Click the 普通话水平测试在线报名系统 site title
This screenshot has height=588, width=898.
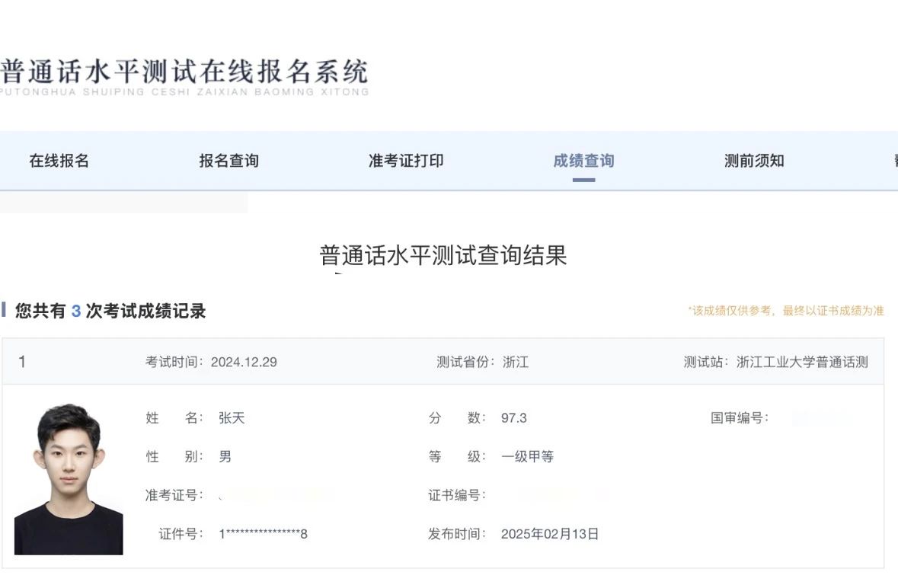click(x=184, y=73)
